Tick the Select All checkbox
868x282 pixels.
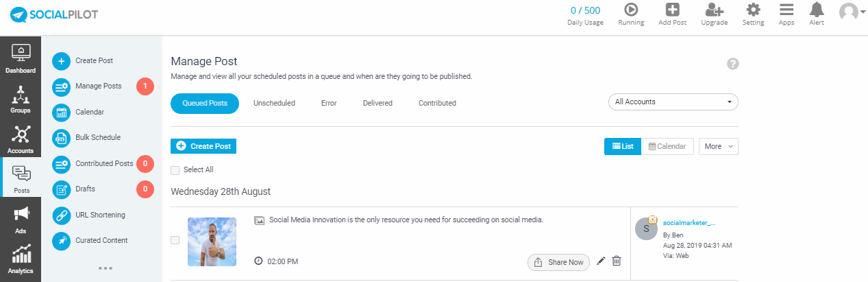coord(175,169)
